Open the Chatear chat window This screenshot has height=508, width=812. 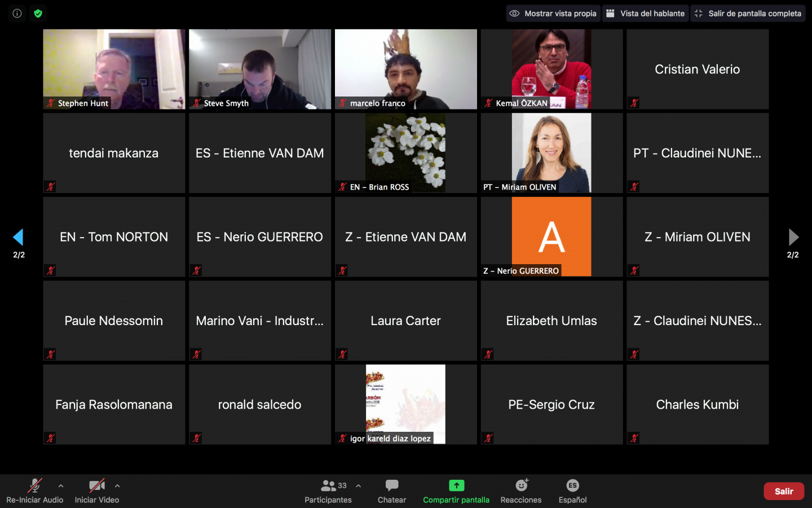pyautogui.click(x=391, y=491)
